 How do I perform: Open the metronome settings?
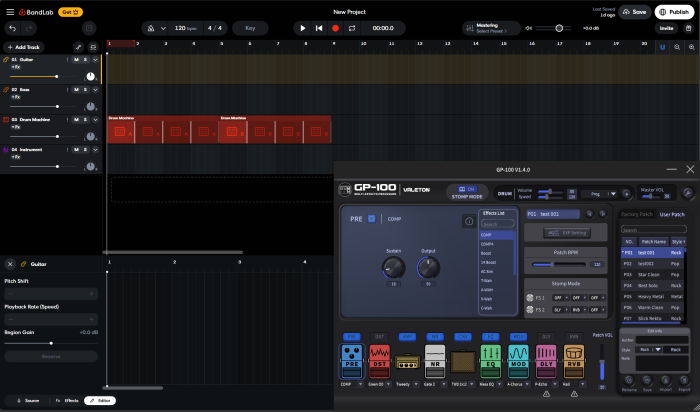[x=163, y=28]
